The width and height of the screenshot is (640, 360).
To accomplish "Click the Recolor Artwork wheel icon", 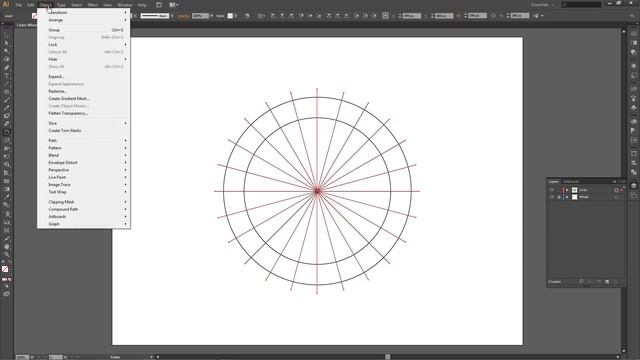I will [247, 16].
